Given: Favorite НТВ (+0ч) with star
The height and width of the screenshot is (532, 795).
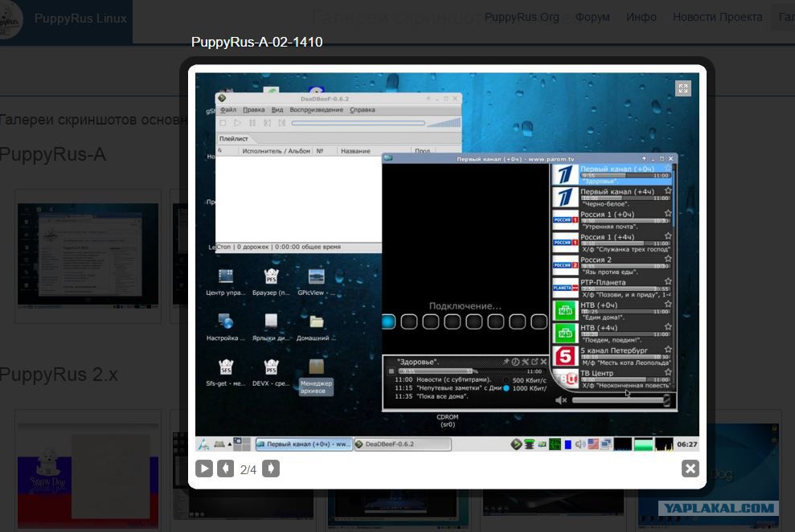Looking at the screenshot, I should pos(668,304).
